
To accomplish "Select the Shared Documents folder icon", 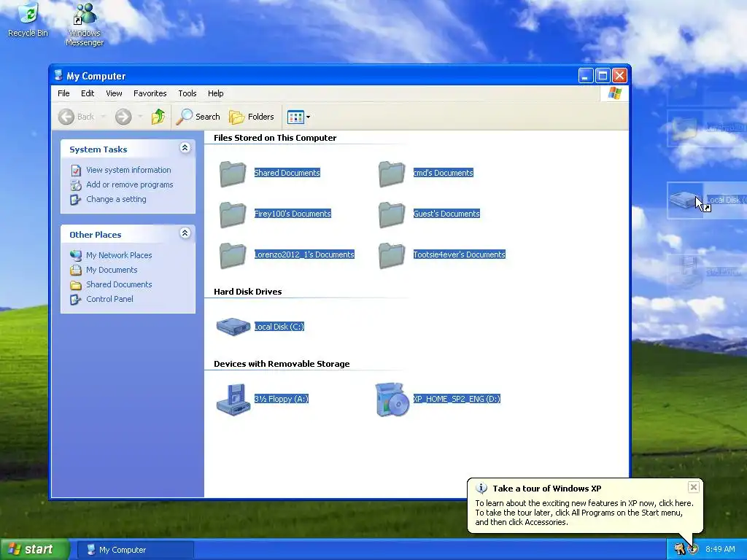I will (233, 174).
